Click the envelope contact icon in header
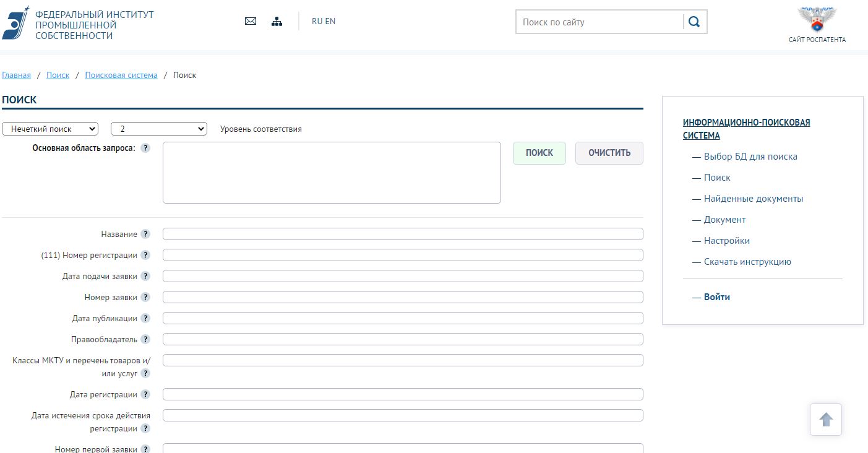 pyautogui.click(x=251, y=21)
